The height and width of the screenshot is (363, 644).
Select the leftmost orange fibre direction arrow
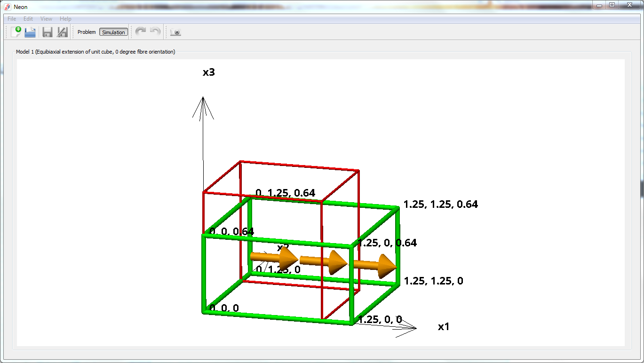(274, 258)
